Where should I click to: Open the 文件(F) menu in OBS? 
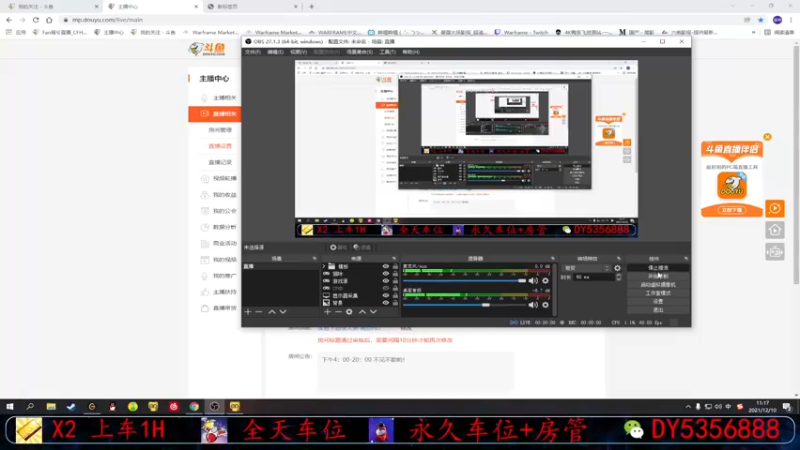[x=253, y=52]
